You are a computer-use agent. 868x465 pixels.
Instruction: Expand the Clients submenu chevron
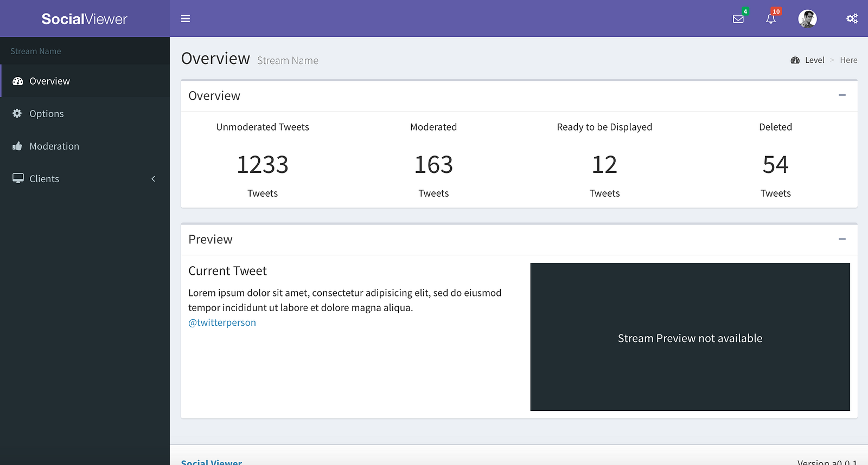pyautogui.click(x=154, y=179)
